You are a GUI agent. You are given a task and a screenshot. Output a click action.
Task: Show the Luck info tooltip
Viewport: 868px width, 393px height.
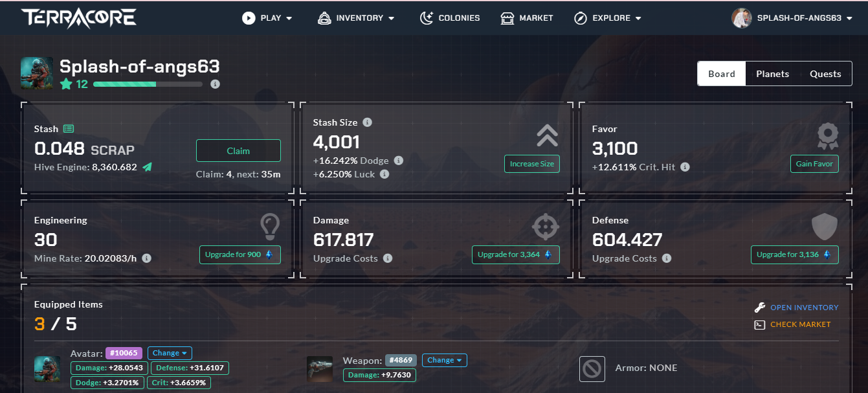[384, 174]
